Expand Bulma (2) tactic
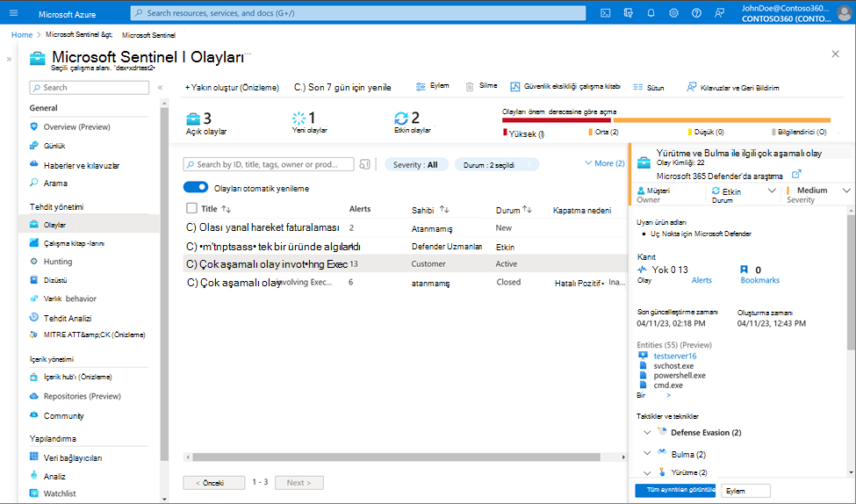Viewport: 856px width, 504px height. (647, 453)
